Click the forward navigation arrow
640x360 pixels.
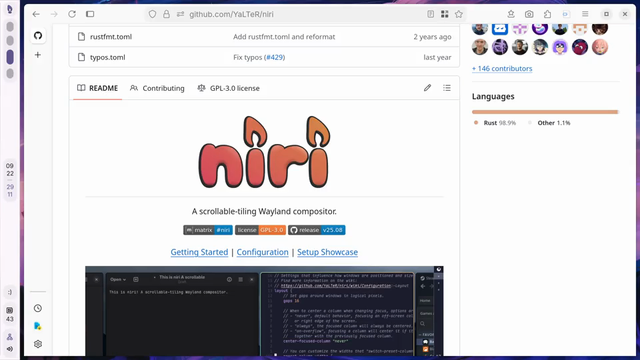[54, 14]
